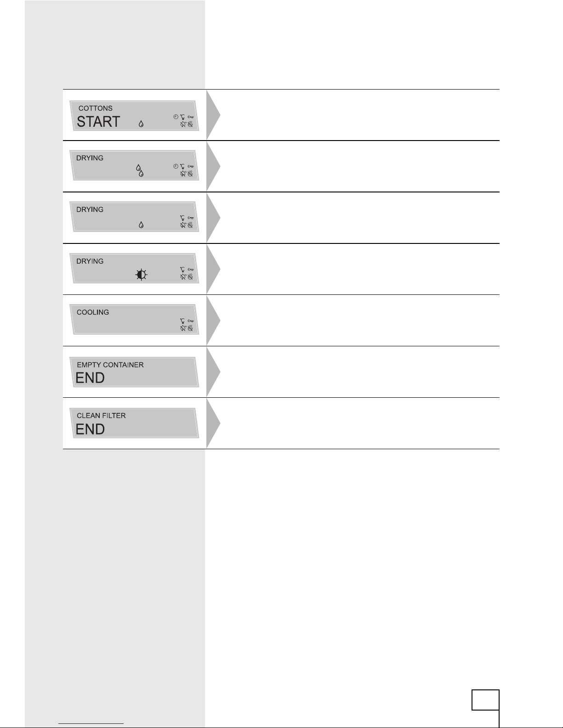563x728 pixels.
Task: Click the clock icon in the double-drop DRYING display
Action: 176,166
